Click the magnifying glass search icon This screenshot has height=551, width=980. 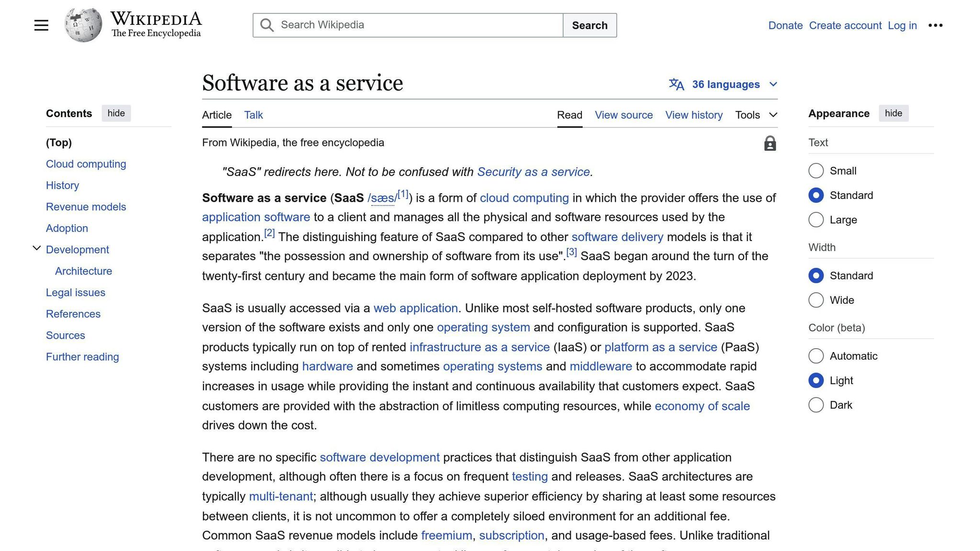click(x=267, y=25)
